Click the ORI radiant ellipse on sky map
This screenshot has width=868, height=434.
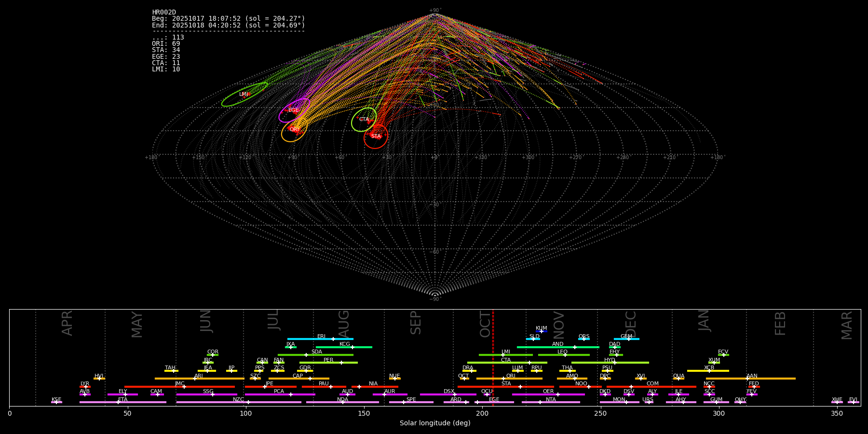pos(294,130)
